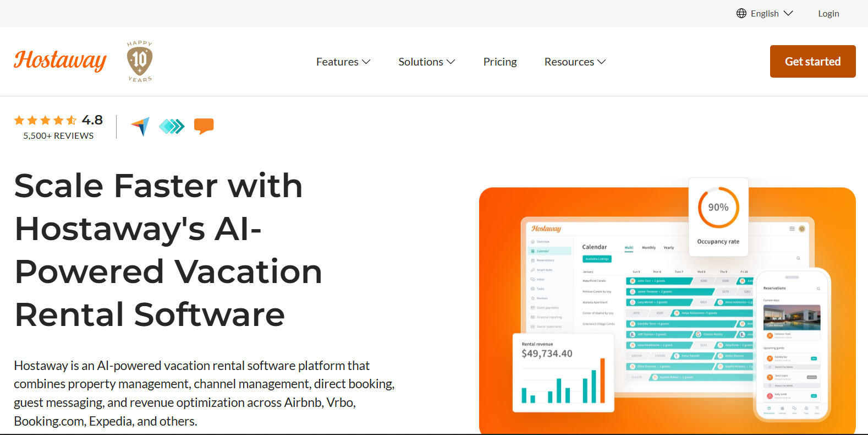The width and height of the screenshot is (868, 435).
Task: Click the Capterra arrow review icon
Action: (140, 126)
